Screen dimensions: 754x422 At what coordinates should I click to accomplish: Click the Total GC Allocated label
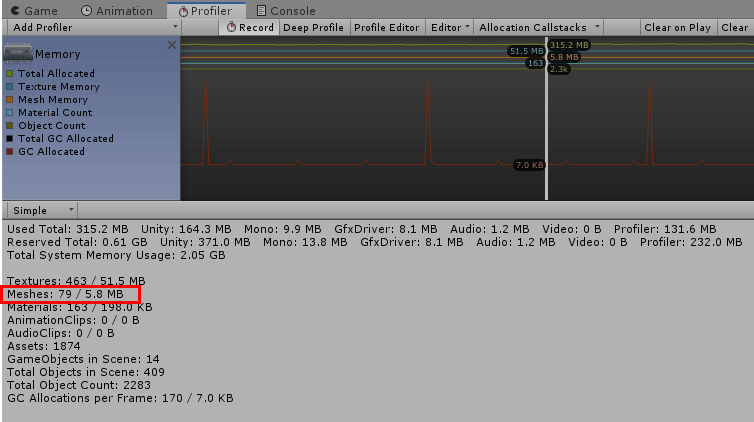coord(66,138)
